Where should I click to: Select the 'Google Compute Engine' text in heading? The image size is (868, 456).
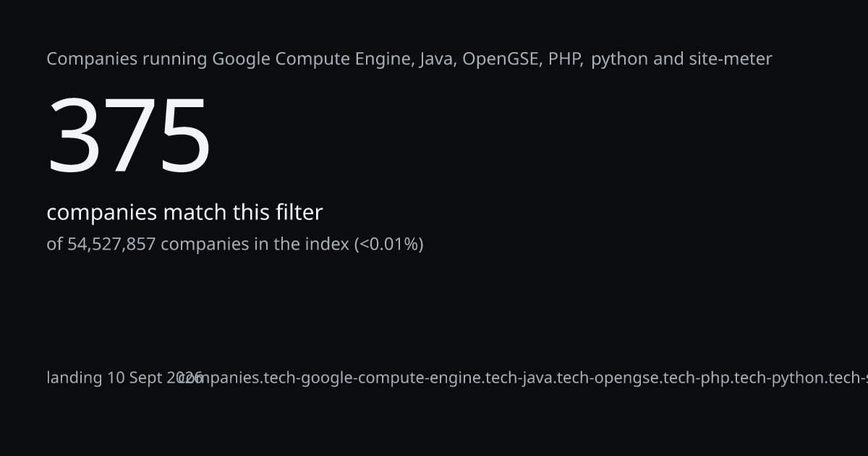click(x=312, y=59)
